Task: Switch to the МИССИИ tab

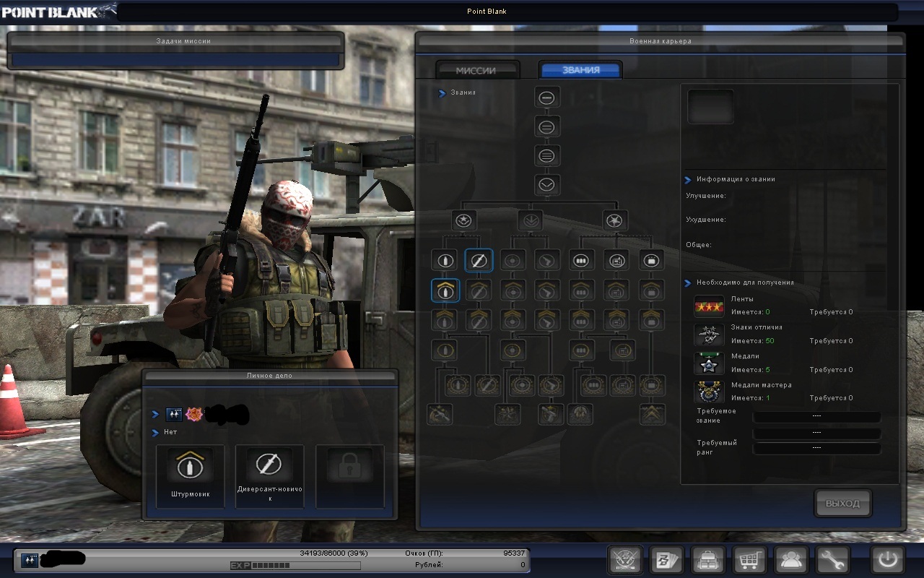Action: (476, 70)
